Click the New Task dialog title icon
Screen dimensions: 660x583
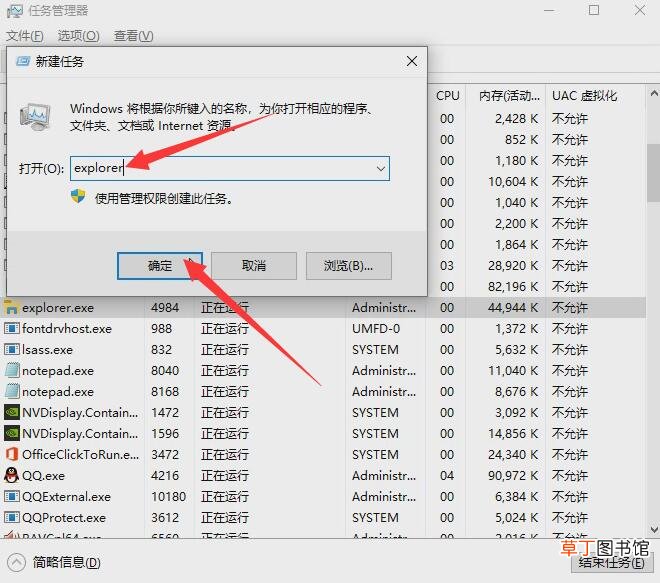tap(23, 62)
